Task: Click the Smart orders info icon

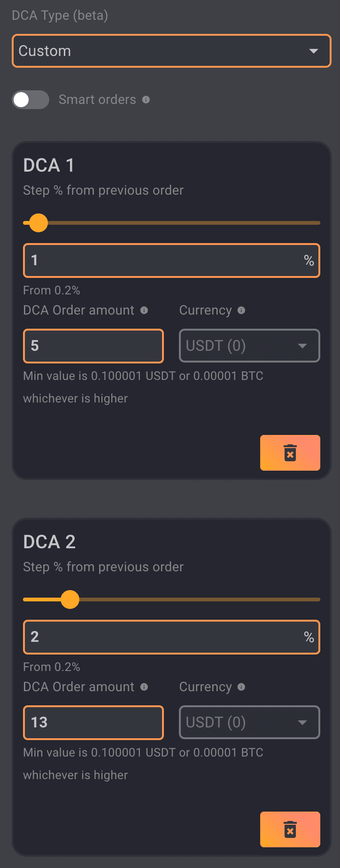Action: 146,100
